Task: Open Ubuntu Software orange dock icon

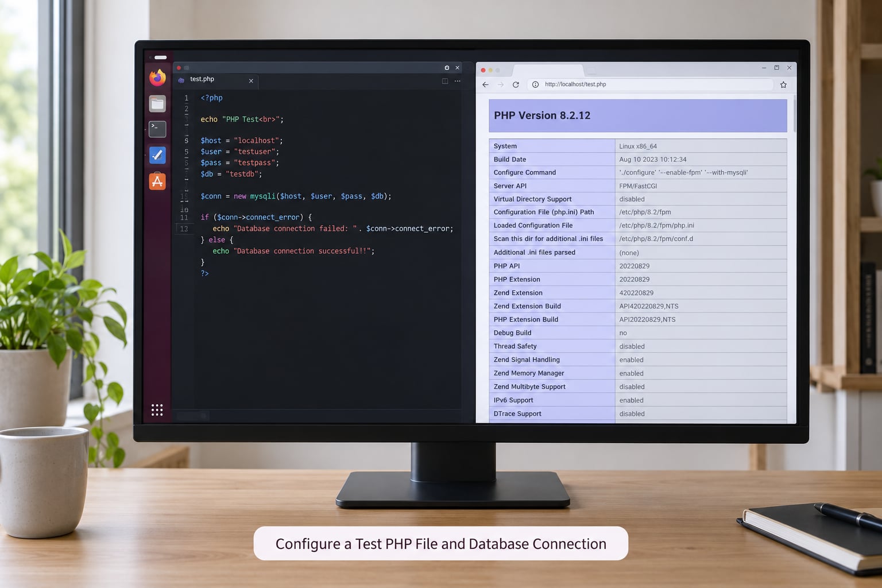Action: pos(157,181)
